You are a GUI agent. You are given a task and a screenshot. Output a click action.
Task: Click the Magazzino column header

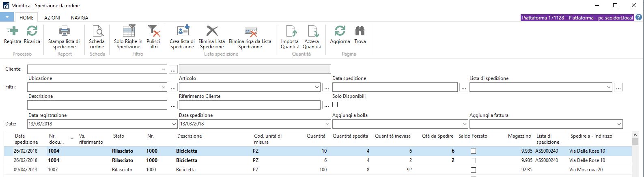pyautogui.click(x=519, y=136)
